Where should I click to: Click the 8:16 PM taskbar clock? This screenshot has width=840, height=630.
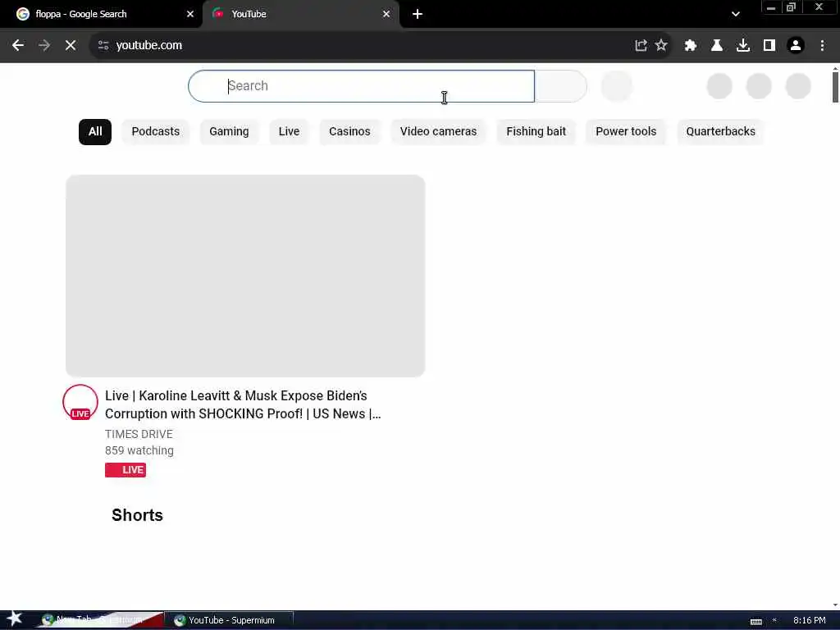point(809,620)
